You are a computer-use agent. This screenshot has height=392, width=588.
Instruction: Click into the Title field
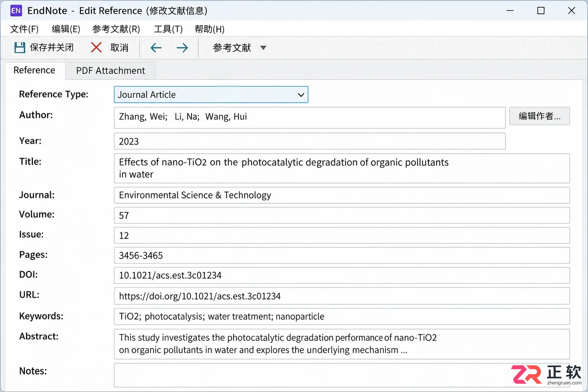click(x=342, y=168)
